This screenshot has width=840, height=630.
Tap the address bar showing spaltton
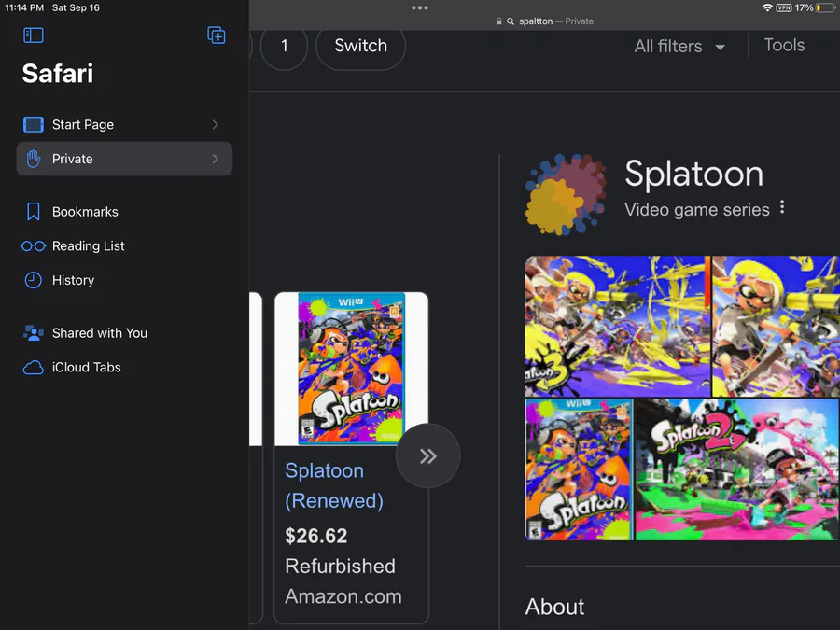coord(544,21)
